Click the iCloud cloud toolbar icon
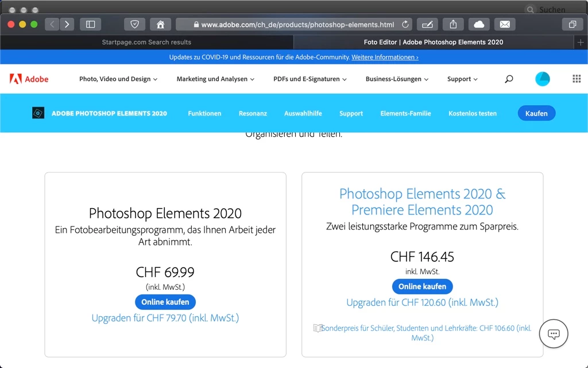 479,24
